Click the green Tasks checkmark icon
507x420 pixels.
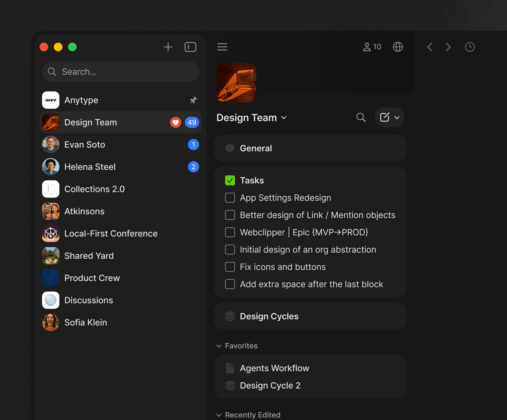230,180
